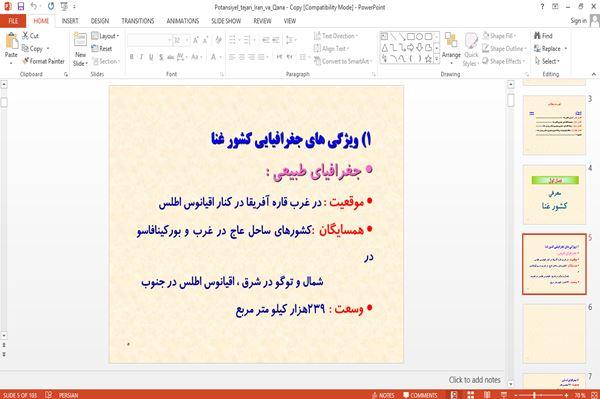
Task: Start Slide Show from status bar icon
Action: [x=504, y=395]
